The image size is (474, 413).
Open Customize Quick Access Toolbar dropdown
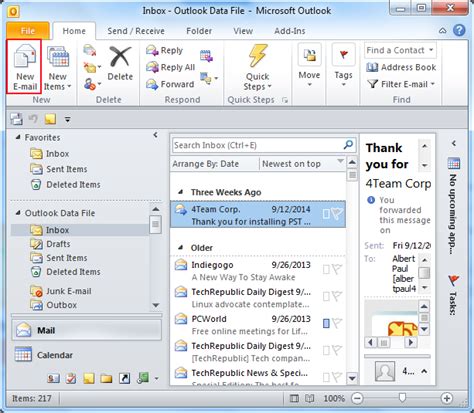(68, 119)
